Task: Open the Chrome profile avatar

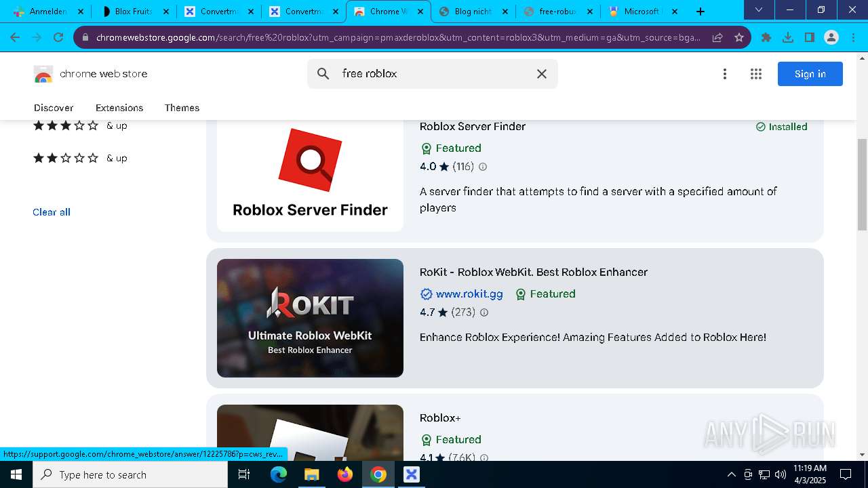Action: (x=831, y=37)
